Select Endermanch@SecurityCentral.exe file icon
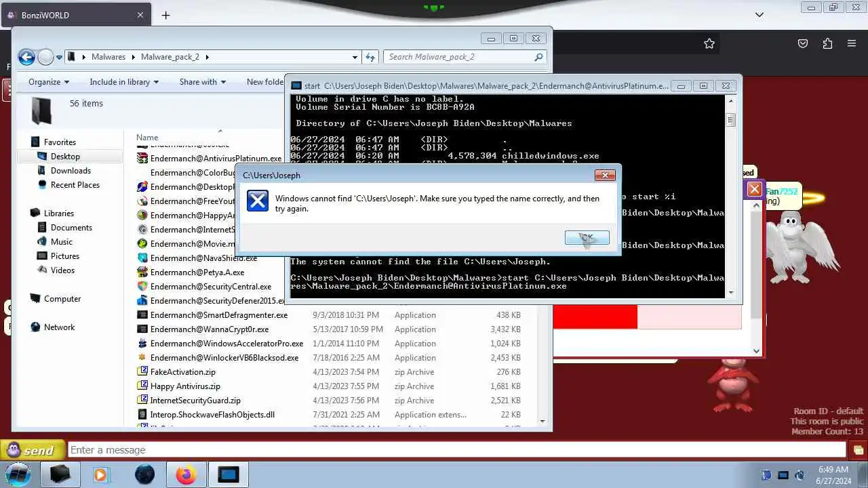This screenshot has height=488, width=868. 142,286
